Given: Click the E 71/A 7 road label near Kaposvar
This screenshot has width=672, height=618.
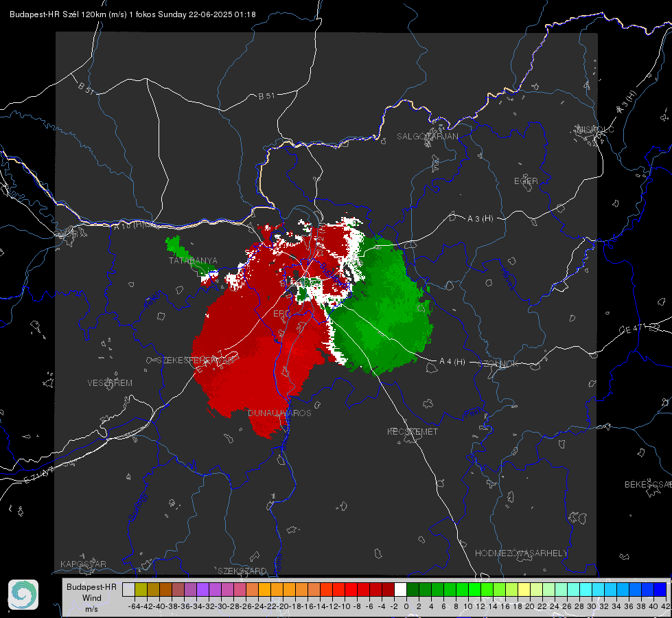Looking at the screenshot, I should point(39,475).
